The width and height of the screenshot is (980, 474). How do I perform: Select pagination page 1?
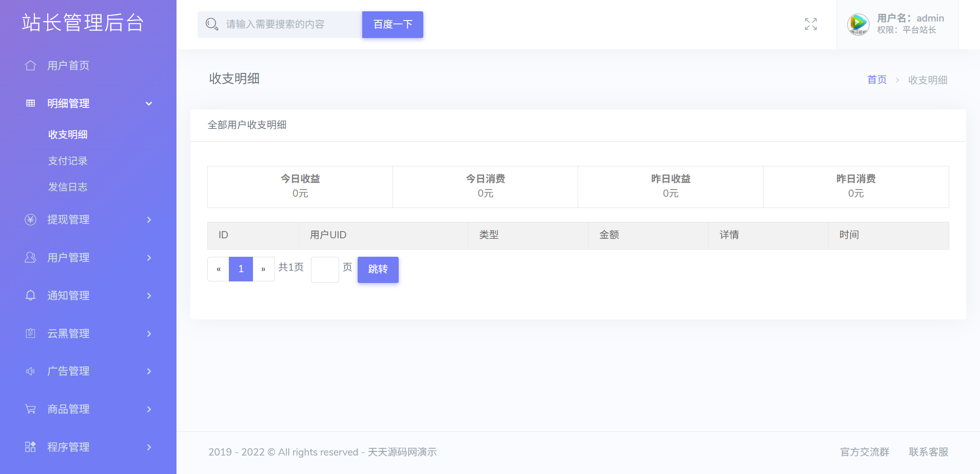[x=240, y=269]
